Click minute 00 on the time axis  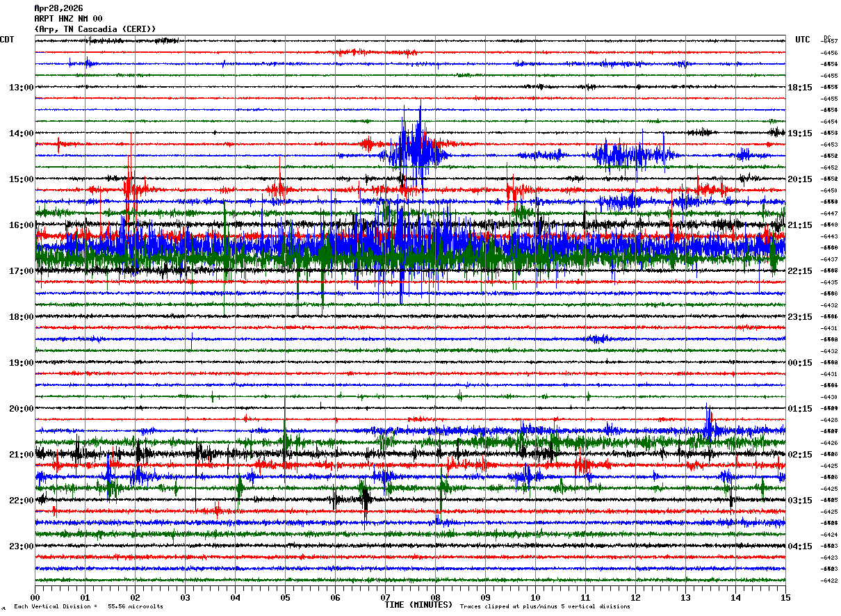35,597
